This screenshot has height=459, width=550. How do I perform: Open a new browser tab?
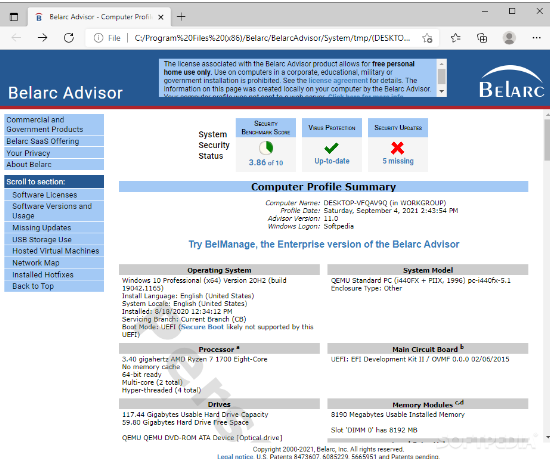pos(181,16)
